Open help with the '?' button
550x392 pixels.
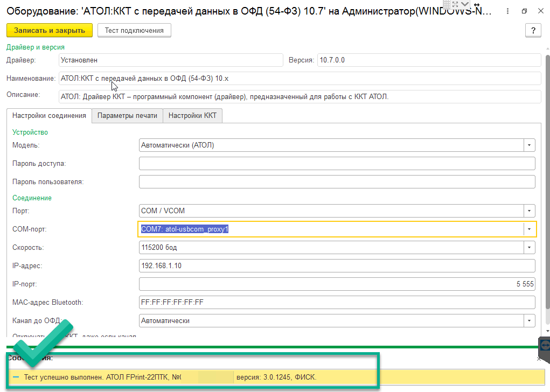pos(533,30)
